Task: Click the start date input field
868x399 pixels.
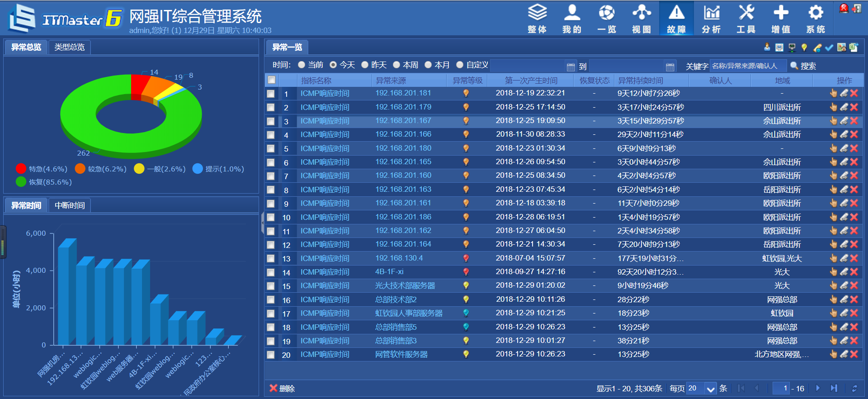Action: point(528,66)
